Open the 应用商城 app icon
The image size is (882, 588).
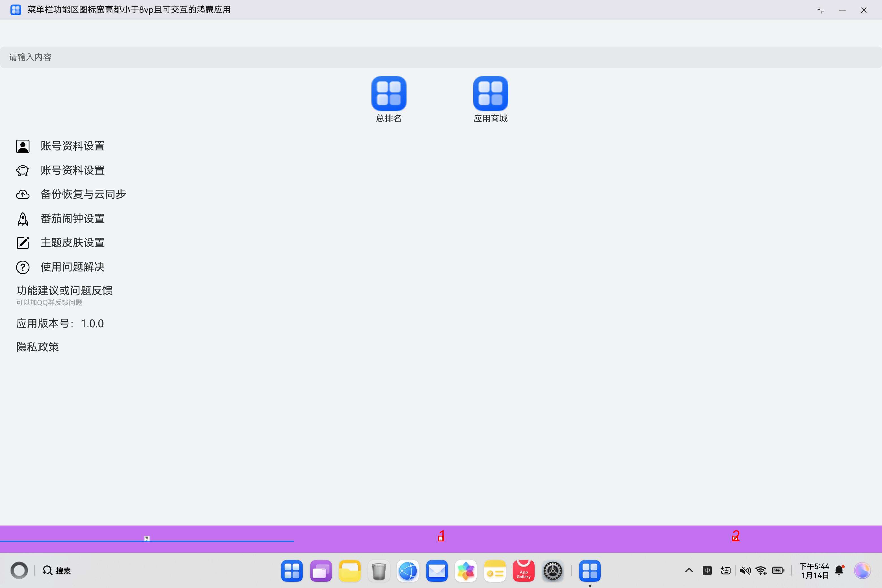(x=490, y=93)
